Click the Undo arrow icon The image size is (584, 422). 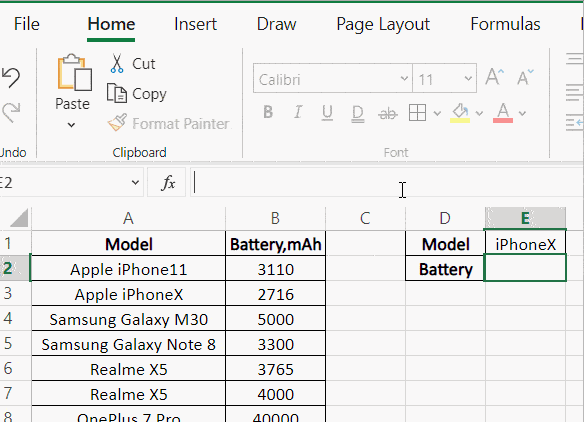pos(11,77)
